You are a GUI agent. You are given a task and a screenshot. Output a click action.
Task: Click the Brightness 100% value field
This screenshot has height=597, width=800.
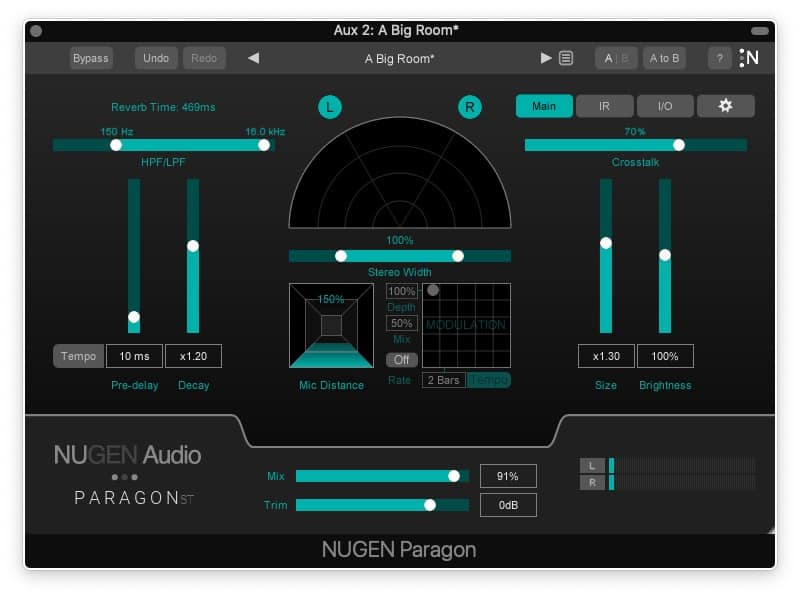[665, 356]
